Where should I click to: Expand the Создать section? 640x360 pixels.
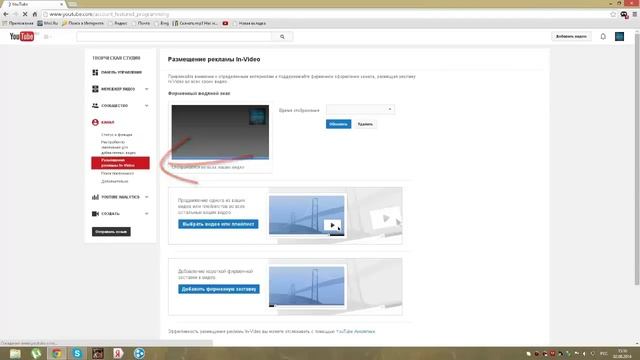(147, 213)
